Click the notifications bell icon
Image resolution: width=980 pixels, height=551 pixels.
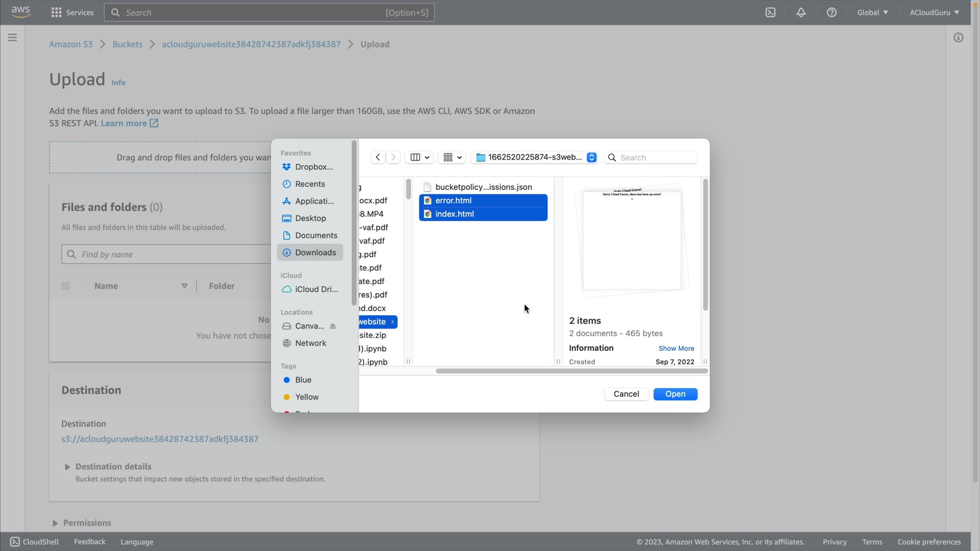pos(801,13)
